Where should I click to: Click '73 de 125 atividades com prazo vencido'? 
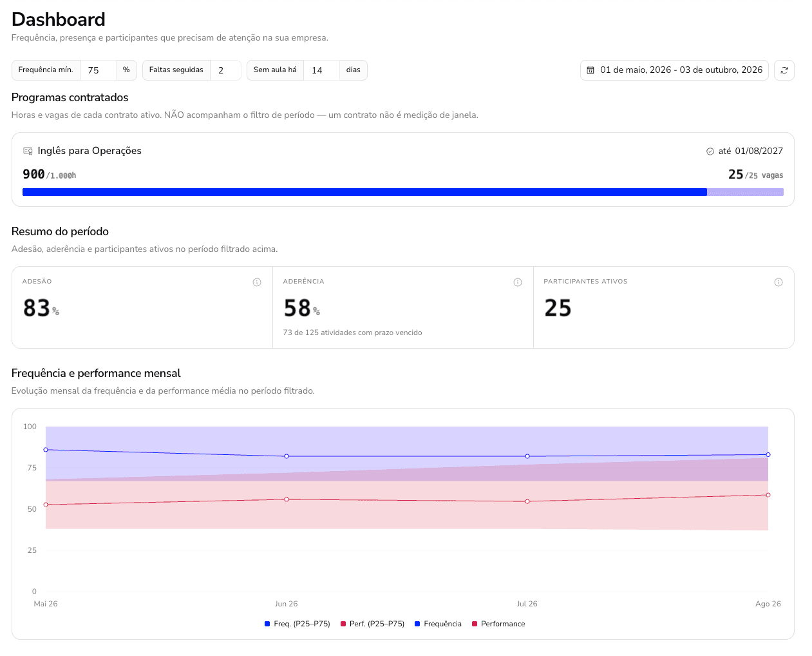[353, 333]
